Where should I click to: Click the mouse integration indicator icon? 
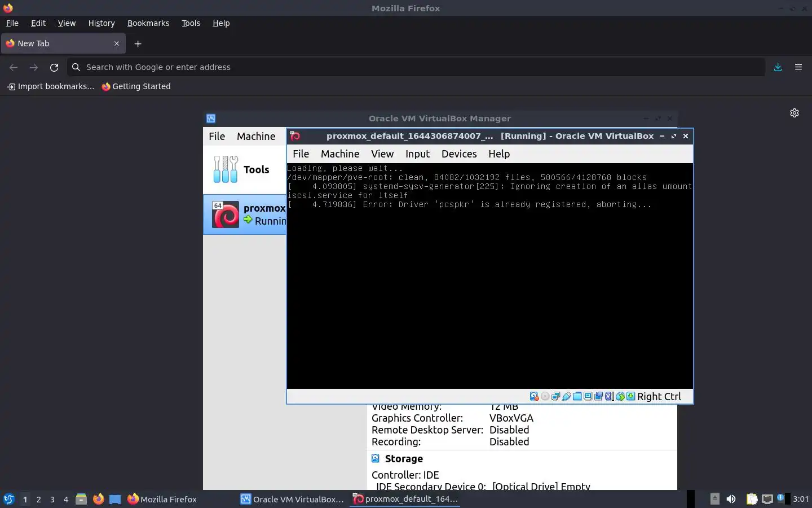click(x=620, y=396)
